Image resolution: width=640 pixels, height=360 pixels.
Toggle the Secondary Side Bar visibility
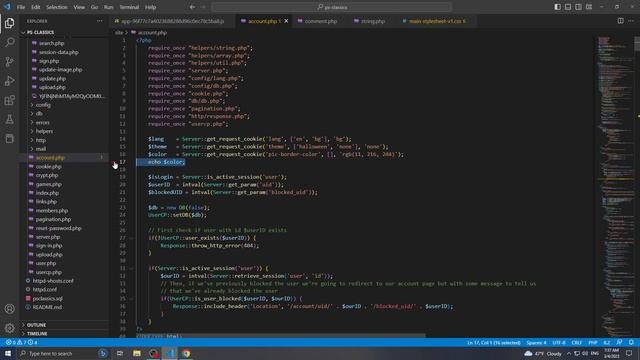pos(578,7)
